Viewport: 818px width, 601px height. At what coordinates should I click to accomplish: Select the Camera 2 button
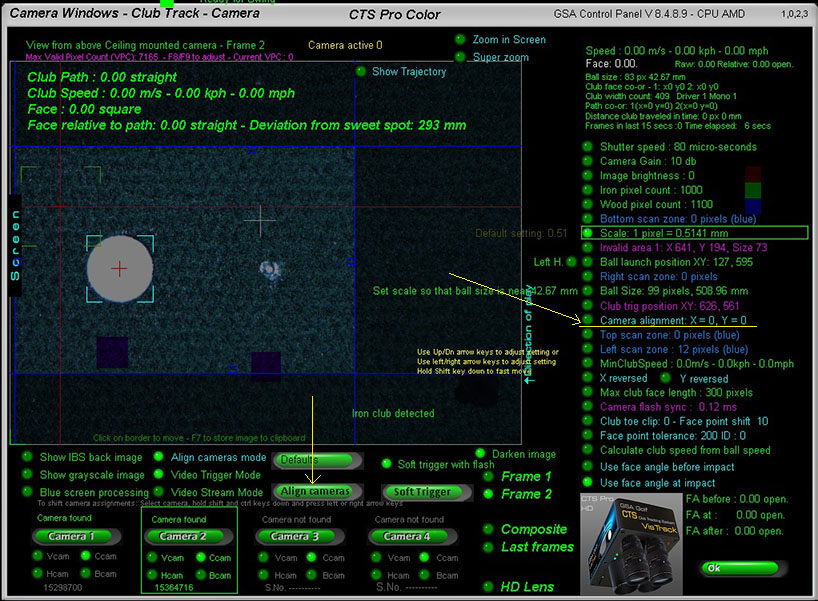click(x=188, y=536)
